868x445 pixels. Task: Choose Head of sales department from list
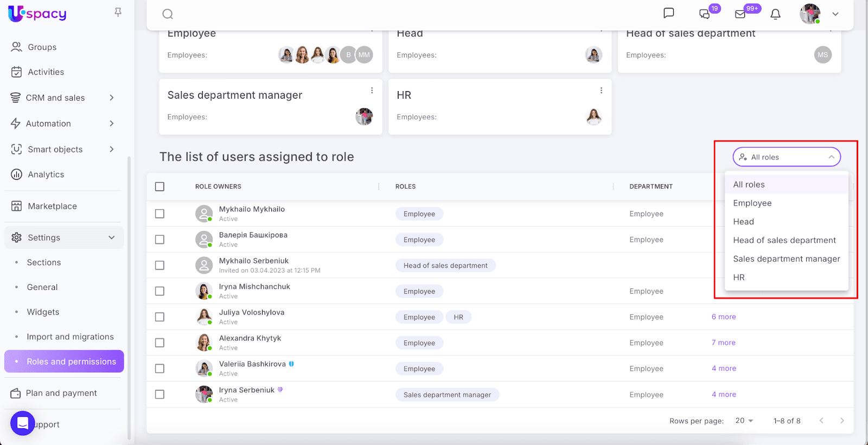tap(784, 240)
